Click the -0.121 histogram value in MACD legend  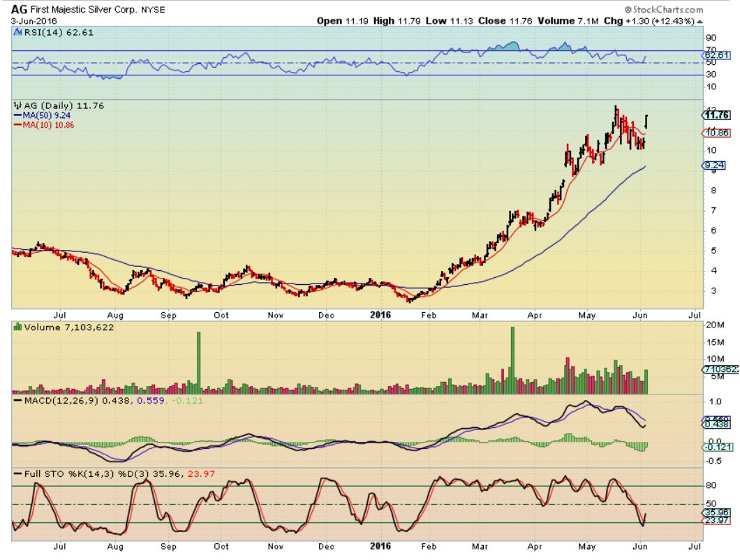coord(188,400)
